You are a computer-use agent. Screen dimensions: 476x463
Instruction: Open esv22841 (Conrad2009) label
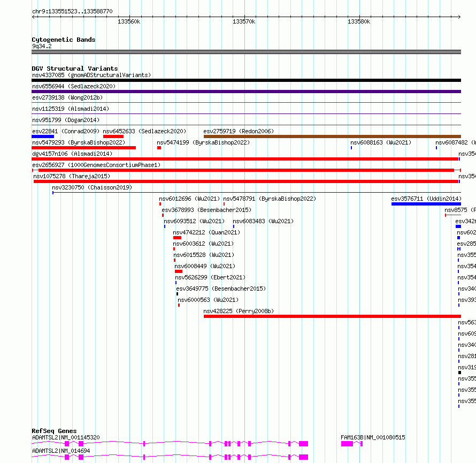[x=66, y=131]
